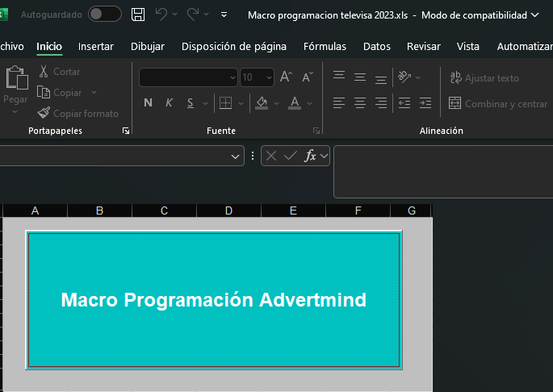Click the Pegar clipboard icon
This screenshot has height=392, width=553.
[17, 77]
